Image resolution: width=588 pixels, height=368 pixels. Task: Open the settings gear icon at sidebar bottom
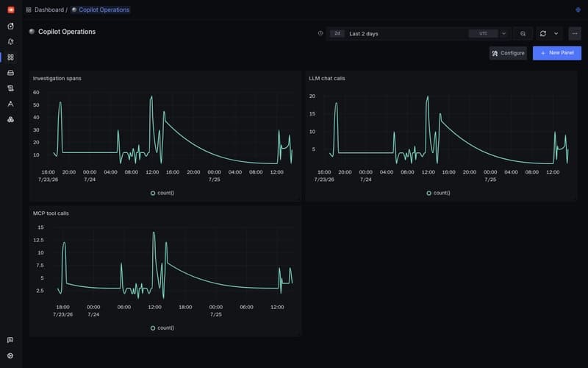[x=10, y=355]
